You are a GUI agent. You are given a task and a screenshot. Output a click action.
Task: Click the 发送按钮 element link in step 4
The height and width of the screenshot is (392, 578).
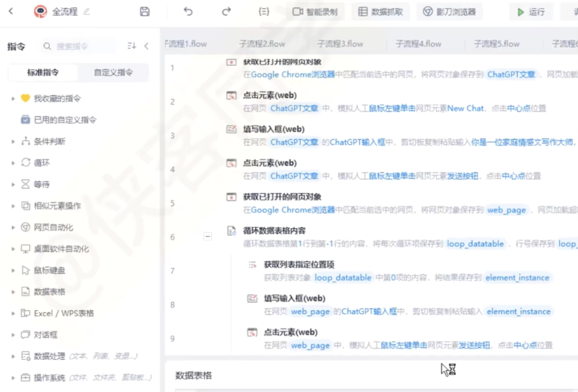tap(462, 176)
